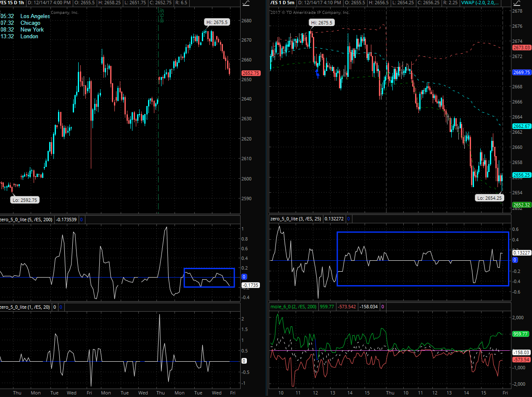This screenshot has height=397, width=532.
Task: Click the drawing-tool icon above the left chart
Action: (247, 4)
